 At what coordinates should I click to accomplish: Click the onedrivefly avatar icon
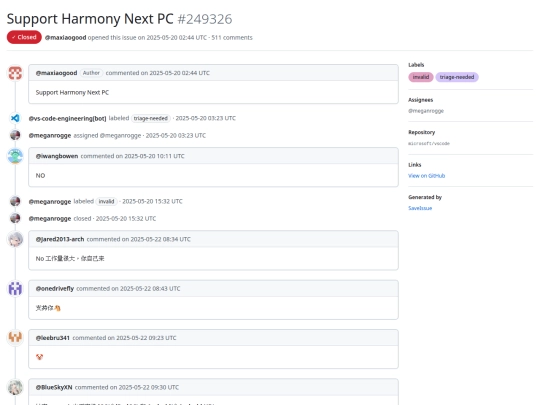coord(15,289)
